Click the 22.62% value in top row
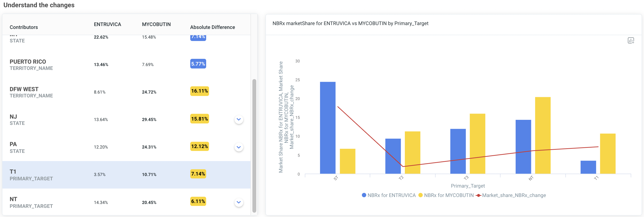The height and width of the screenshot is (217, 644). 101,37
